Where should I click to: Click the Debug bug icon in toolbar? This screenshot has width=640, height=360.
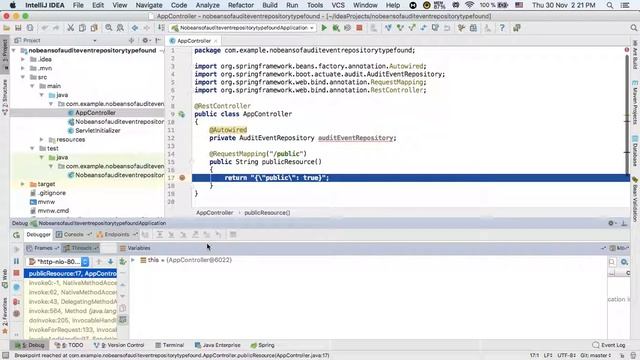[336, 28]
